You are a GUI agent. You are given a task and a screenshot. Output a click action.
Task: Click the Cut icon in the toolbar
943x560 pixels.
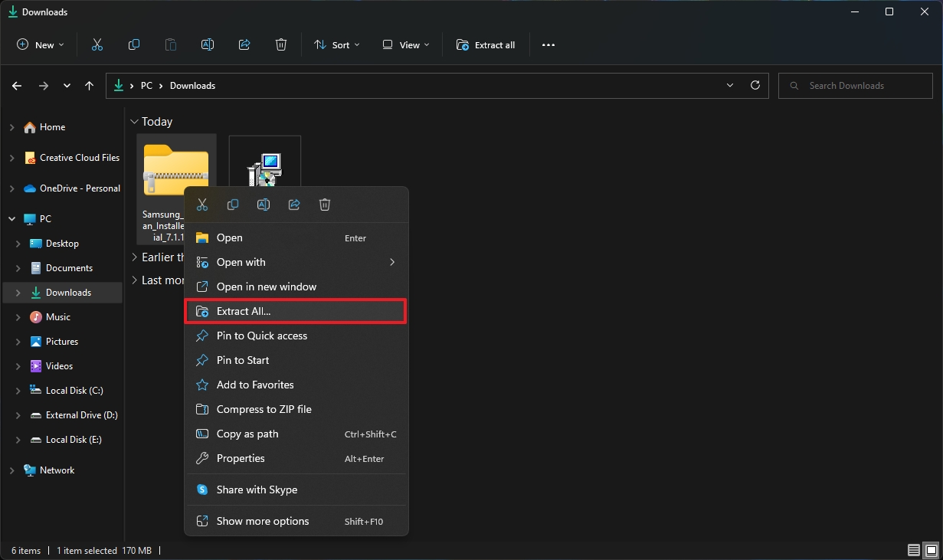click(x=97, y=44)
